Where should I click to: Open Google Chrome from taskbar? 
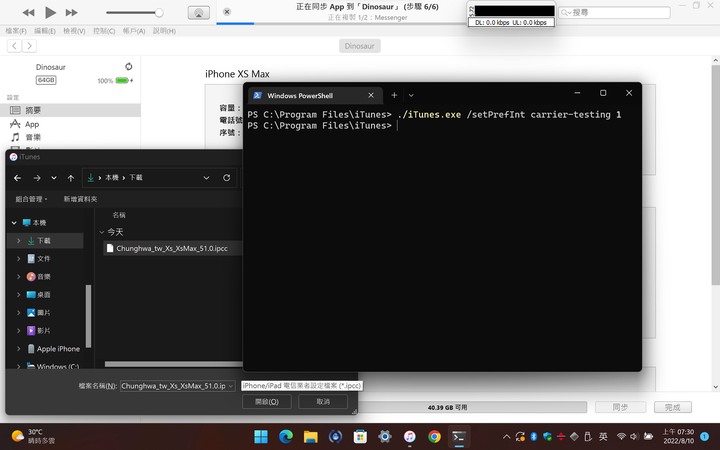434,437
